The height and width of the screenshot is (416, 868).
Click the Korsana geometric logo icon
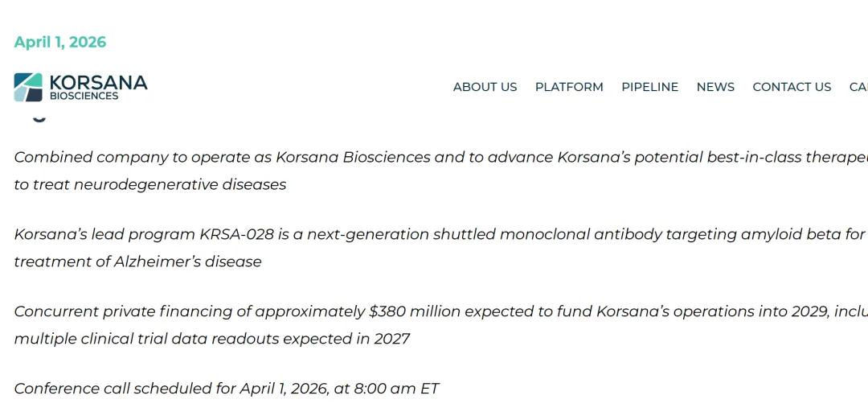[x=28, y=87]
